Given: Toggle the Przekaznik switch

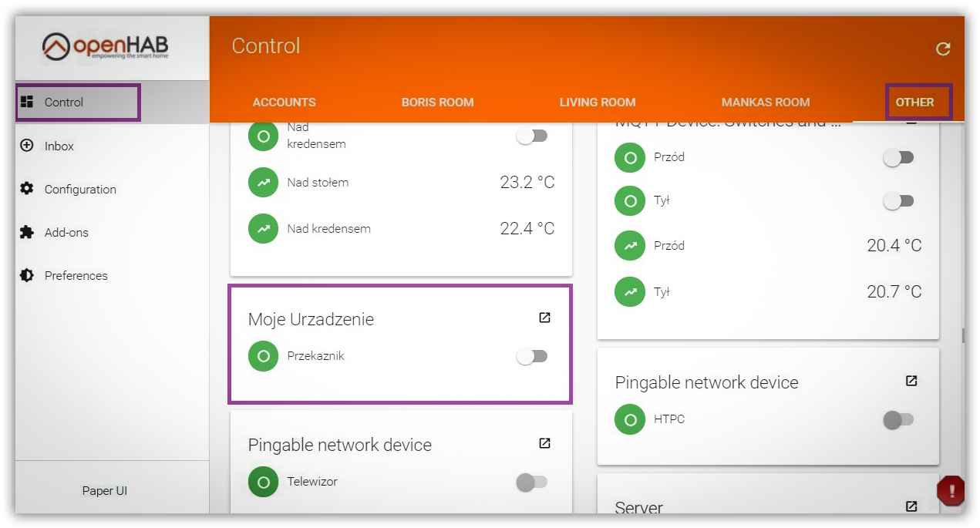Looking at the screenshot, I should [x=531, y=356].
